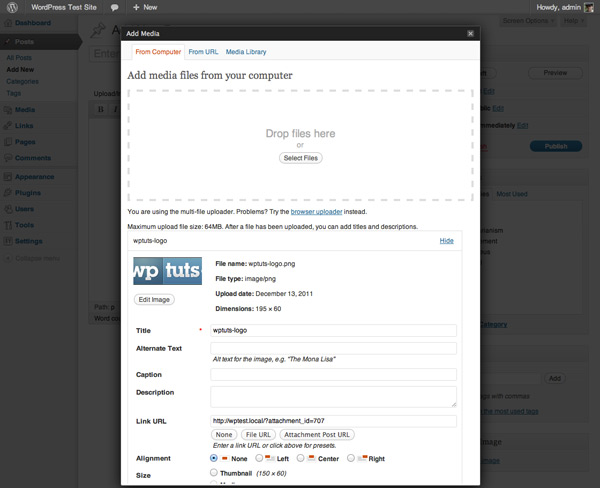Open Tags in Posts submenu
The width and height of the screenshot is (600, 488).
point(13,93)
